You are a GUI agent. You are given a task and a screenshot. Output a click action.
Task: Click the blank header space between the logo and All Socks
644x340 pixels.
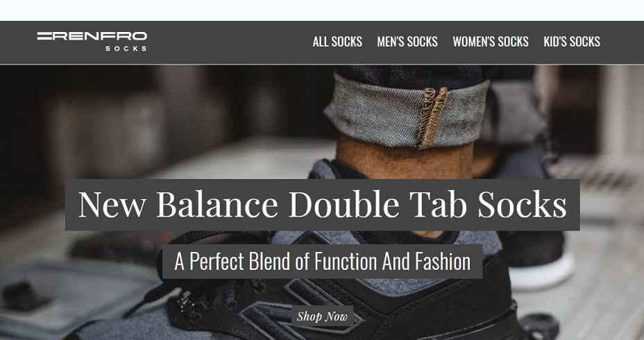[230, 43]
